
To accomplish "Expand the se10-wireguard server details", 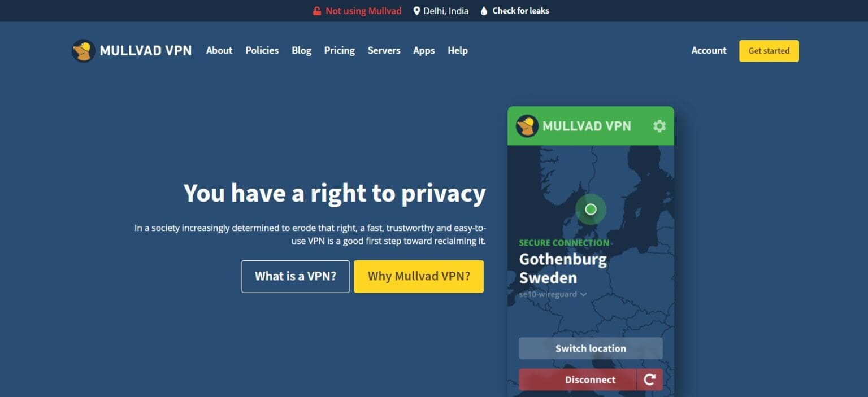I will (583, 294).
